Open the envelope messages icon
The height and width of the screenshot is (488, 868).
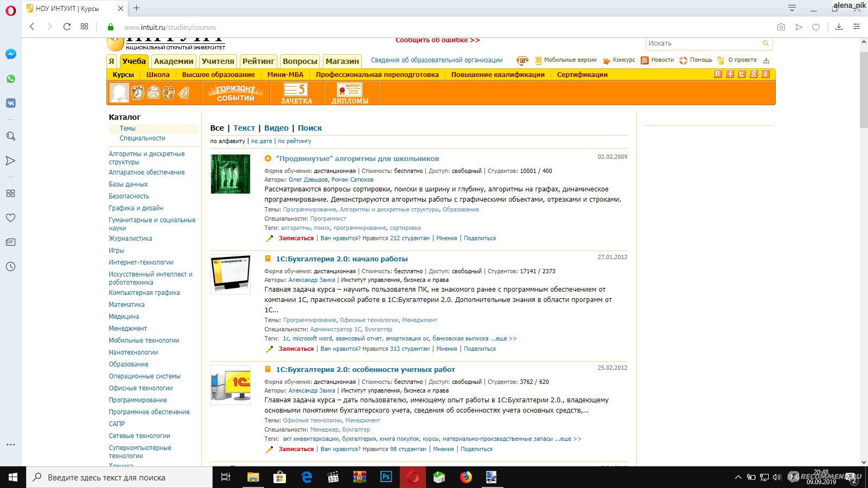(154, 93)
